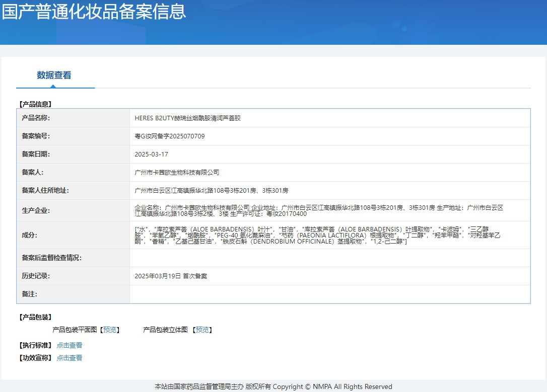547x392 pixels.
Task: Click the 备案人住所地址: row label
Action: click(45, 191)
